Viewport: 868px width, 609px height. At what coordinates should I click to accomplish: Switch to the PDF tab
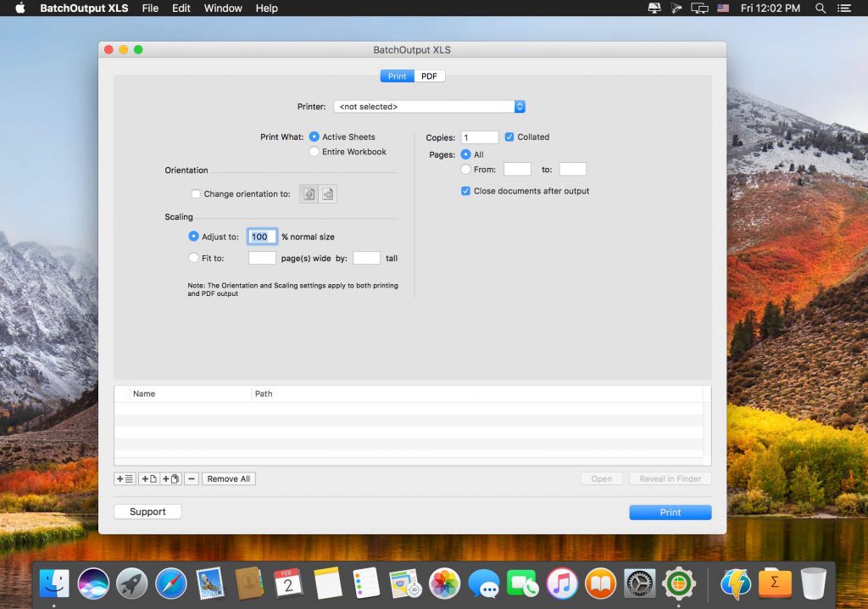coord(429,75)
